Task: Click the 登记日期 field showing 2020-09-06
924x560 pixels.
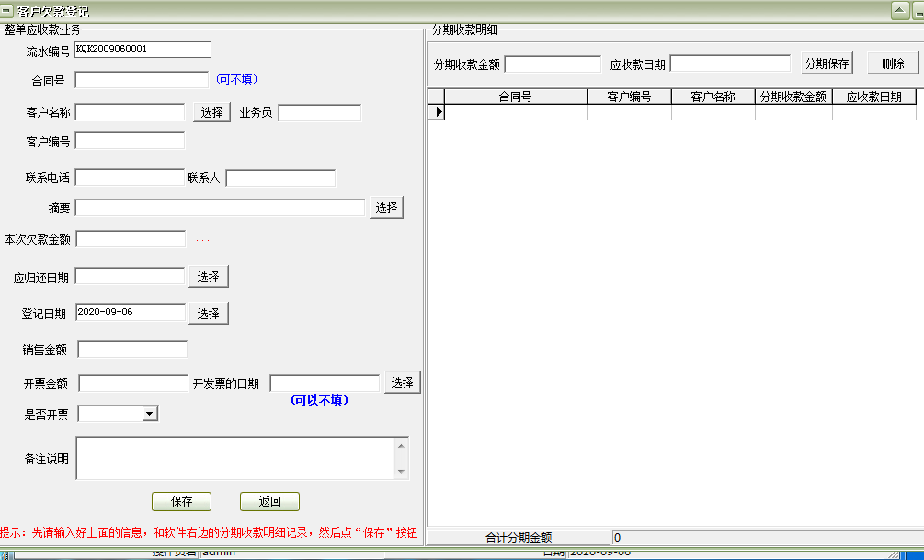Action: (131, 313)
